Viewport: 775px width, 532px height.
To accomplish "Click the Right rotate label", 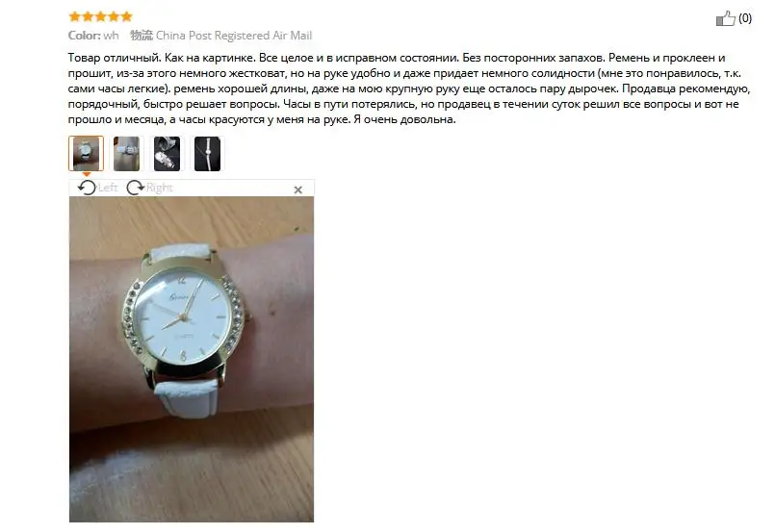I will tap(159, 188).
